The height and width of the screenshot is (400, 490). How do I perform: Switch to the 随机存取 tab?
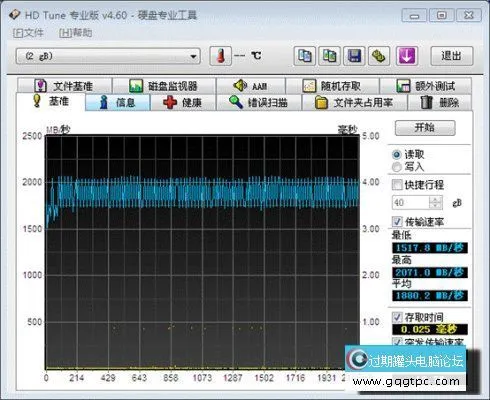click(332, 86)
